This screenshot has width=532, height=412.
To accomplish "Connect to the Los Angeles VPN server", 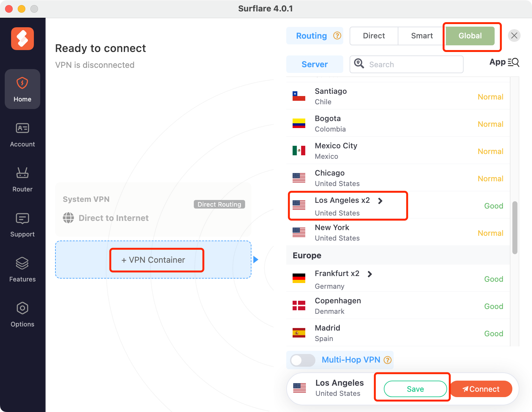I will (481, 389).
